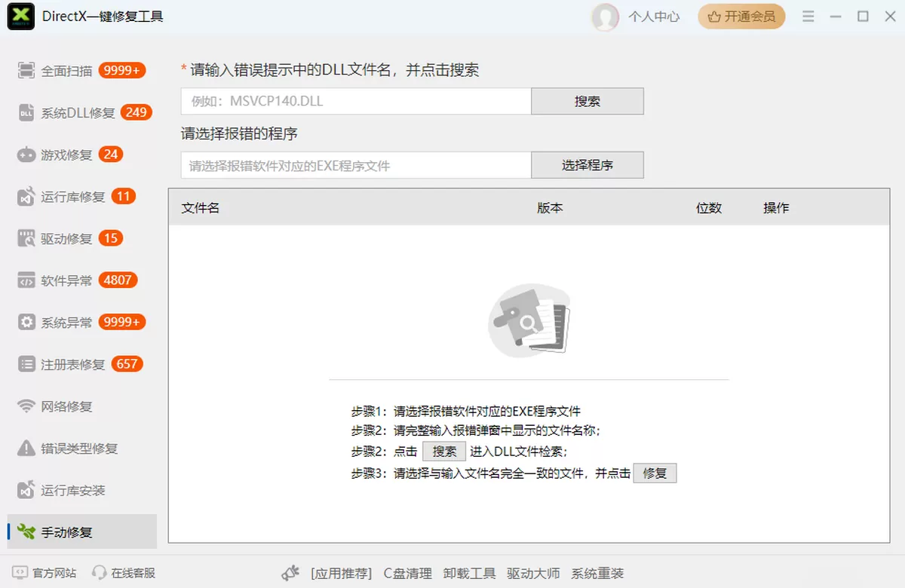This screenshot has height=588, width=905.
Task: Open the 网络修复 section
Action: [81, 406]
